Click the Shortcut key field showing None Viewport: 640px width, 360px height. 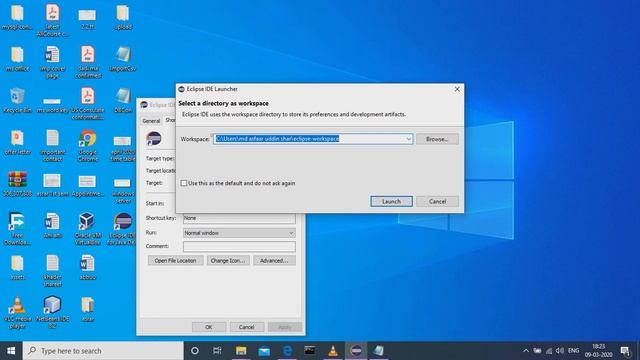coord(239,218)
